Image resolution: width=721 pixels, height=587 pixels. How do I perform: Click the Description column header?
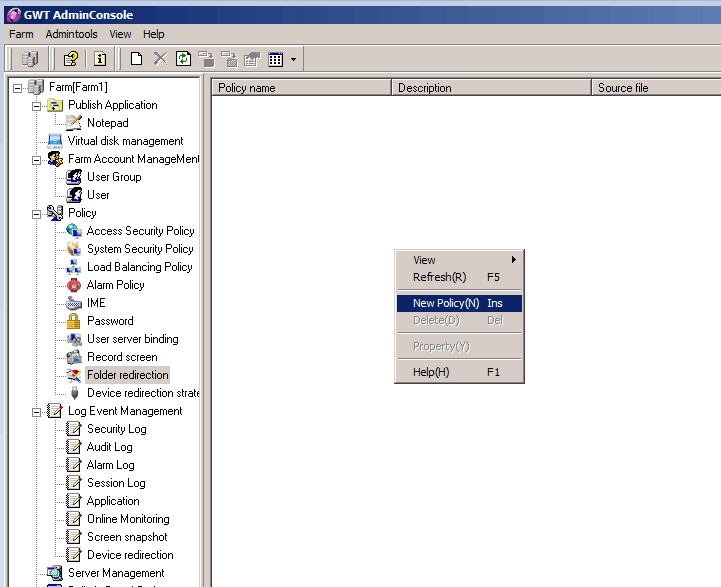(x=490, y=88)
